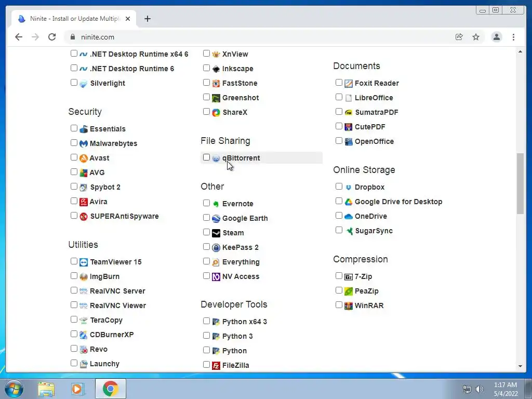Tick the OpenOffice checkbox
The height and width of the screenshot is (399, 532).
click(x=339, y=140)
